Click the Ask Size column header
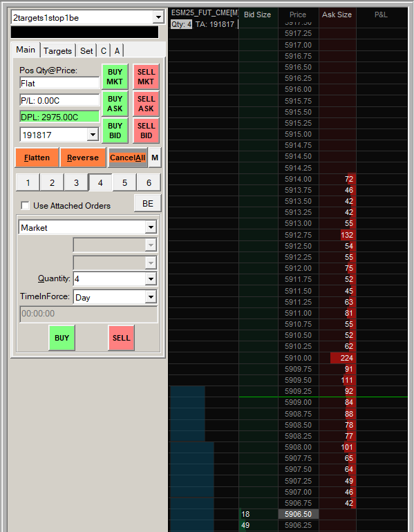 coord(337,15)
